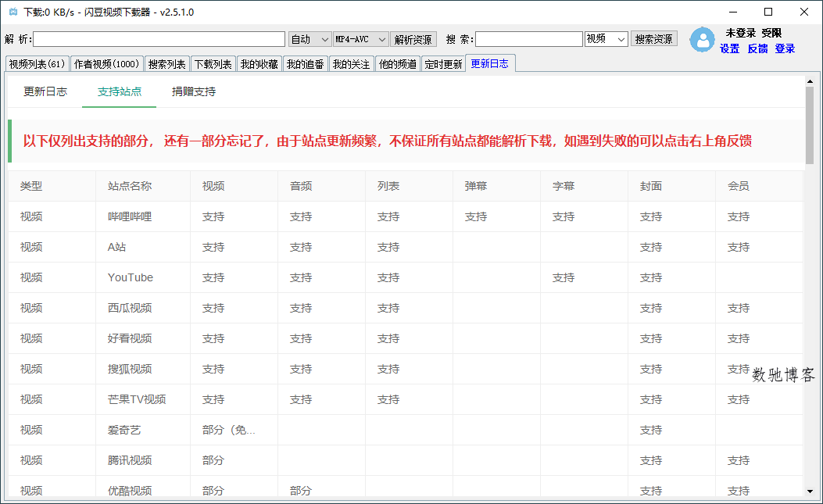This screenshot has width=823, height=504.
Task: Click the app logo in title bar
Action: pos(13,12)
